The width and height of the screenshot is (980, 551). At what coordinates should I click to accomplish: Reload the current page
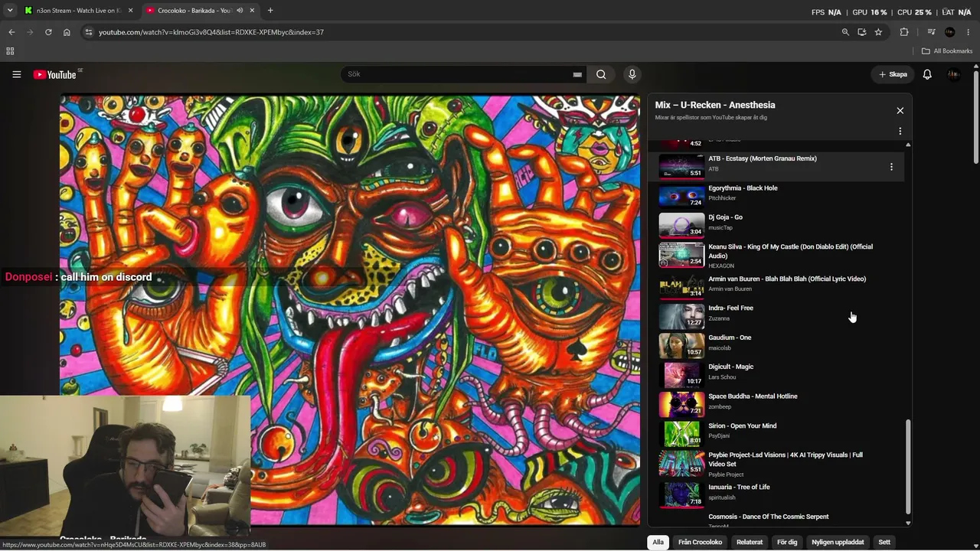pos(48,32)
